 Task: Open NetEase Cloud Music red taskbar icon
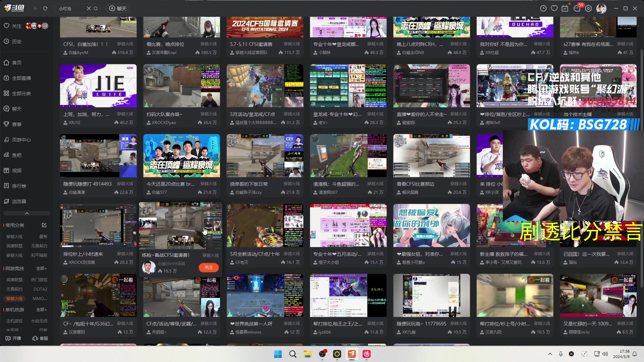pyautogui.click(x=367, y=354)
